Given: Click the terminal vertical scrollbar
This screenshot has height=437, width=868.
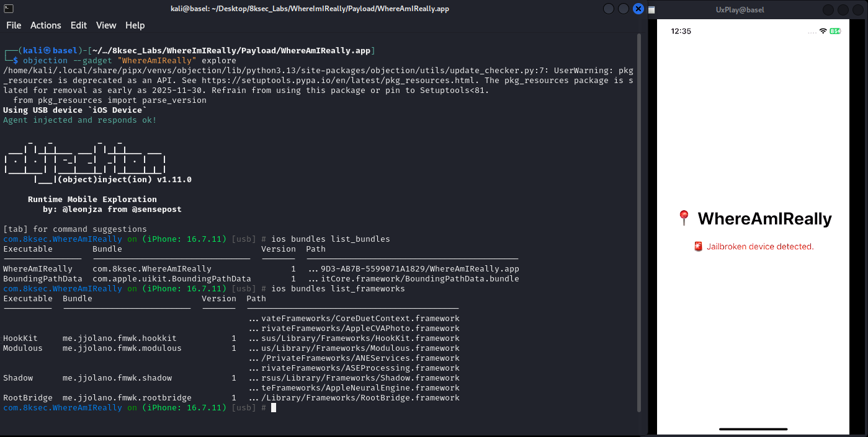Looking at the screenshot, I should pyautogui.click(x=639, y=223).
